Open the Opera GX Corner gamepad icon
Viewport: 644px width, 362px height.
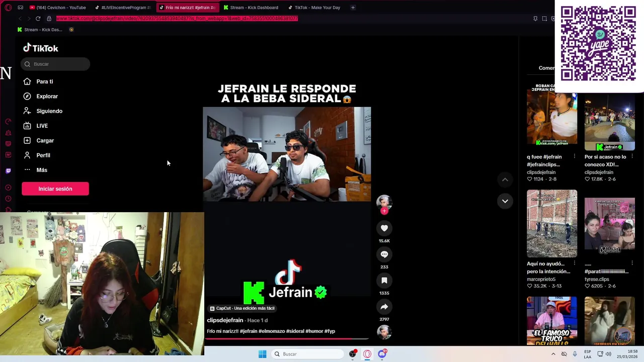pos(21,8)
